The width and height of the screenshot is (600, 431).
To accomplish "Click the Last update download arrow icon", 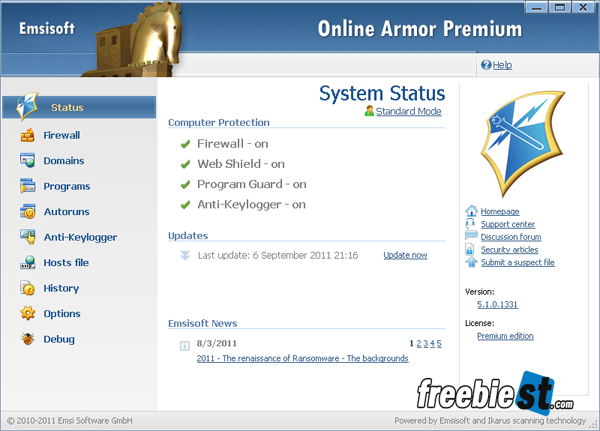I will click(x=185, y=255).
